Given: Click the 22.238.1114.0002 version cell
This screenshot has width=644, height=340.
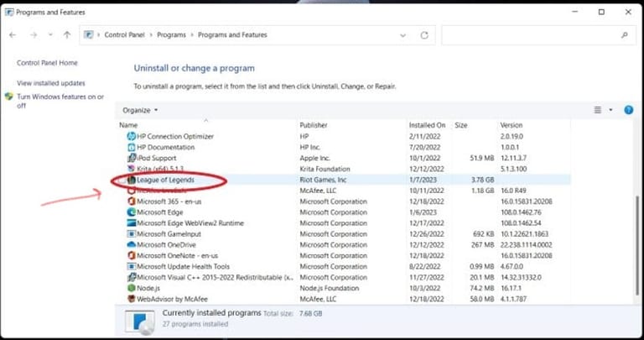Looking at the screenshot, I should click(526, 244).
